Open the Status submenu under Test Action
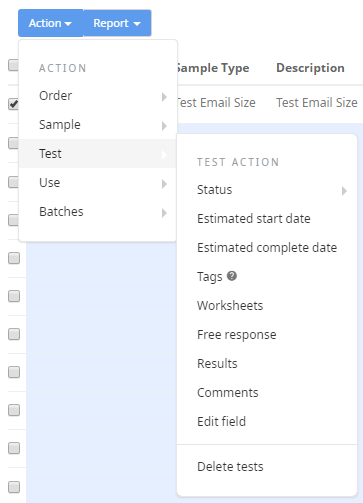Screen dimensions: 363x503 (x=267, y=190)
